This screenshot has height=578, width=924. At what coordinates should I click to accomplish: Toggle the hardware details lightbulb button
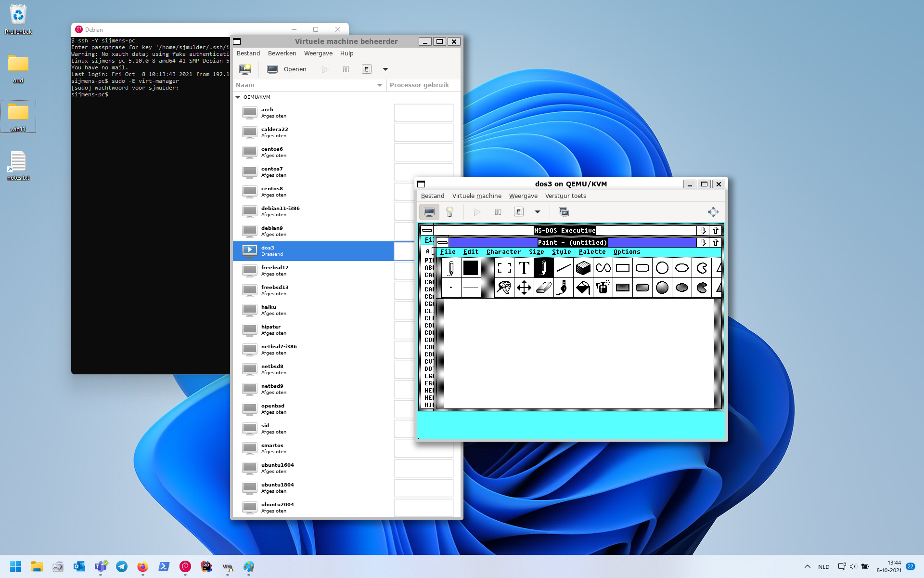tap(449, 212)
